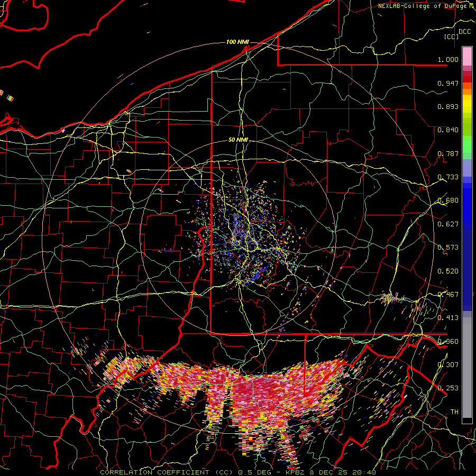Click the 0.947 color scale value
Viewport: 476px width, 476px height.
click(448, 83)
